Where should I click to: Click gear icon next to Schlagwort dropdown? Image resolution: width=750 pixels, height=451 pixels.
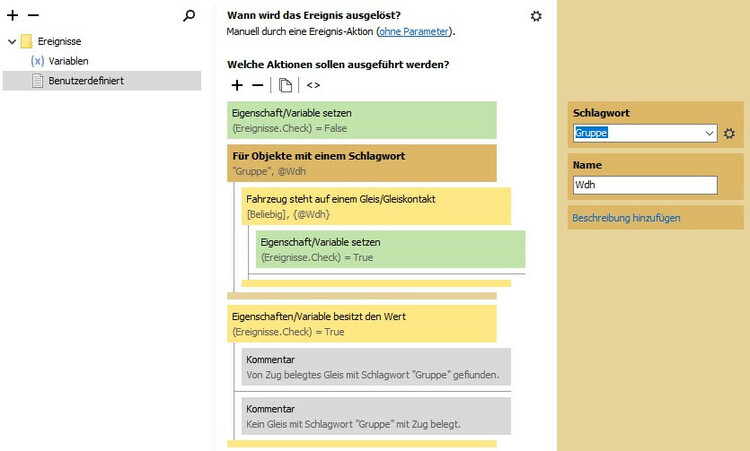729,133
